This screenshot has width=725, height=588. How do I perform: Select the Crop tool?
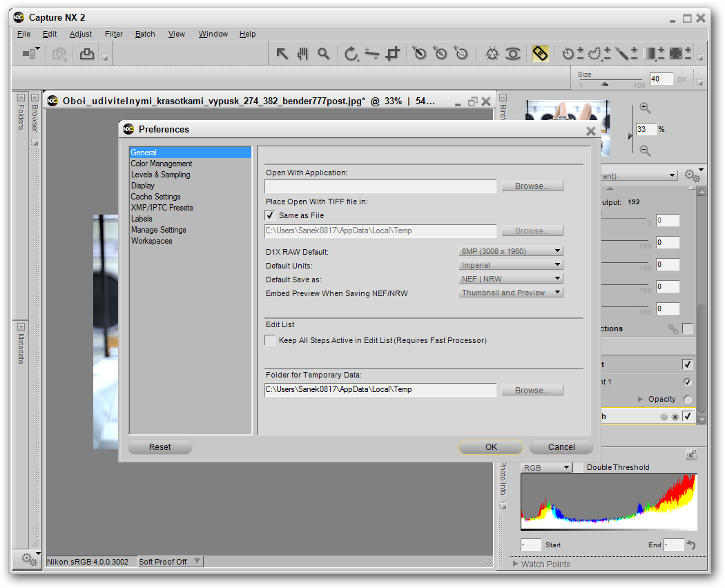tap(393, 54)
